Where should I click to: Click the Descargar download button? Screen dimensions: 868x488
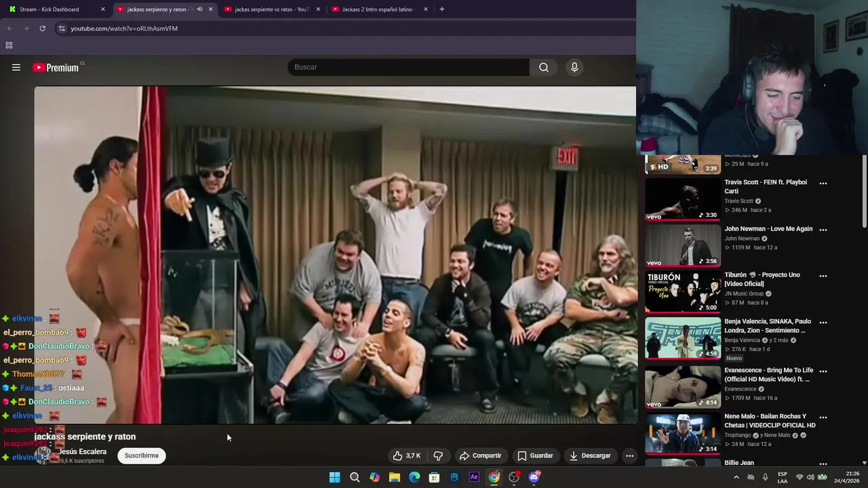click(x=590, y=455)
